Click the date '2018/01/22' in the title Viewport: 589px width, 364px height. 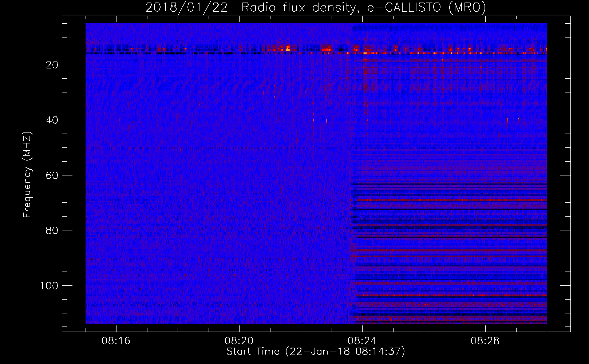(x=187, y=7)
